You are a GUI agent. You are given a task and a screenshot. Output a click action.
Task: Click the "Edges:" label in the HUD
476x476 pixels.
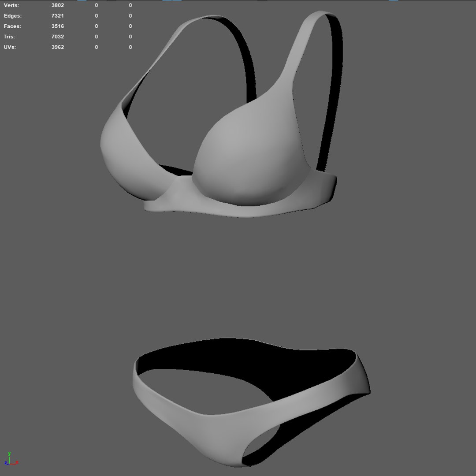pos(12,16)
